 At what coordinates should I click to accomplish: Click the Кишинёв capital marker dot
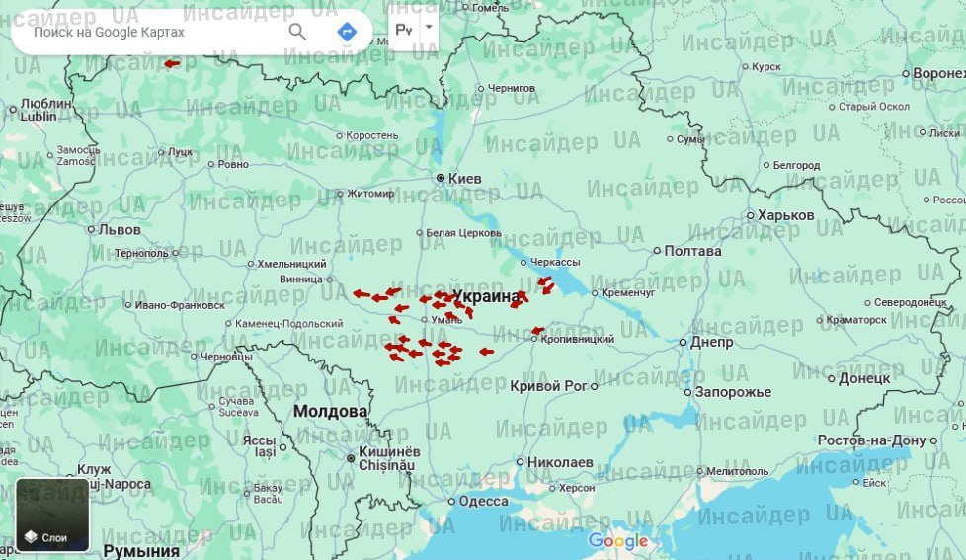coord(350,457)
